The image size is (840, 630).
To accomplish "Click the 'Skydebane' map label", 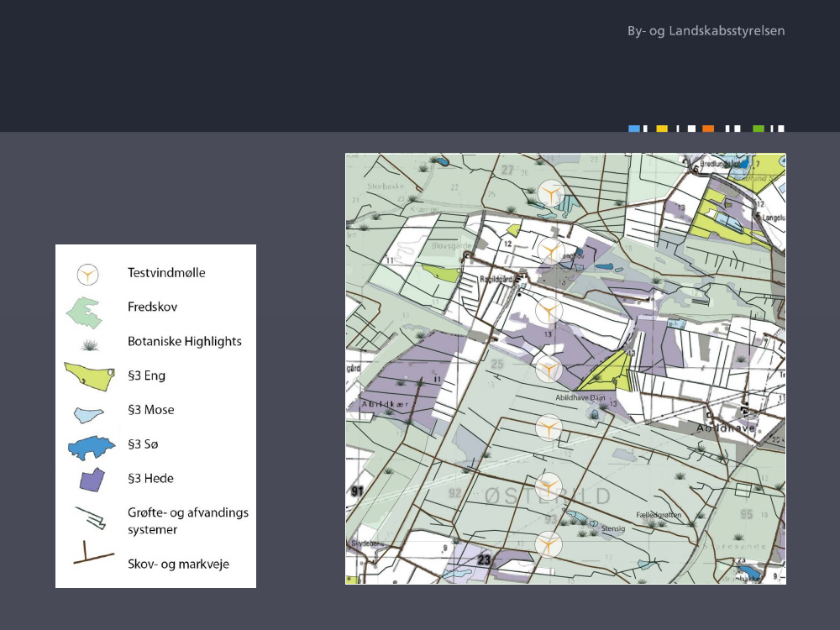I will click(x=368, y=543).
